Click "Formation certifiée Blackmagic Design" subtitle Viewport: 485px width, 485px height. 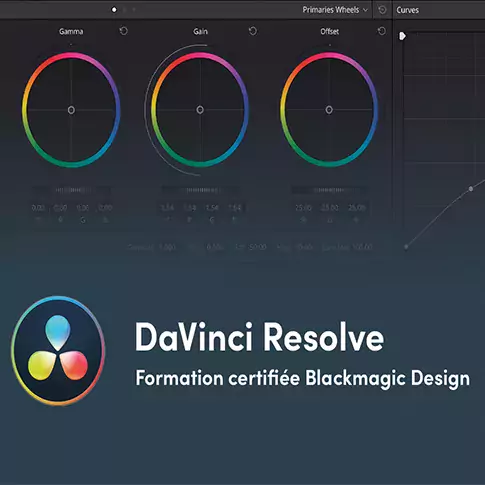pyautogui.click(x=303, y=378)
